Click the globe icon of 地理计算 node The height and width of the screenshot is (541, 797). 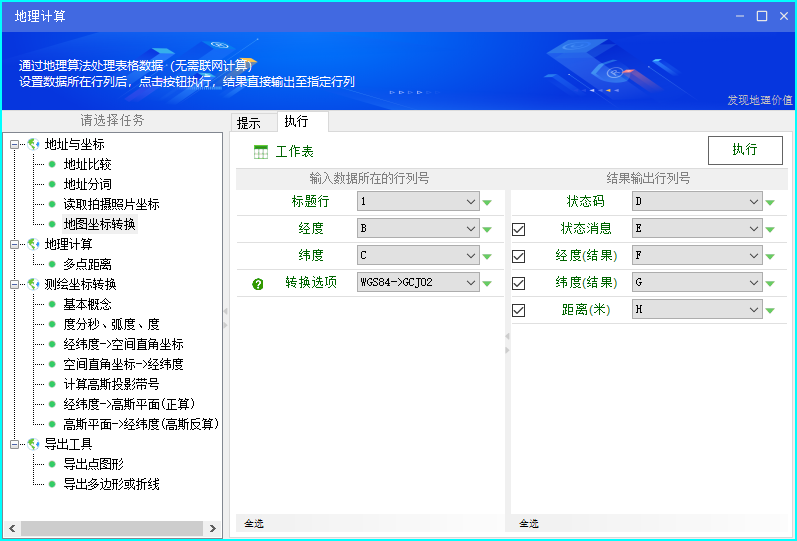34,244
